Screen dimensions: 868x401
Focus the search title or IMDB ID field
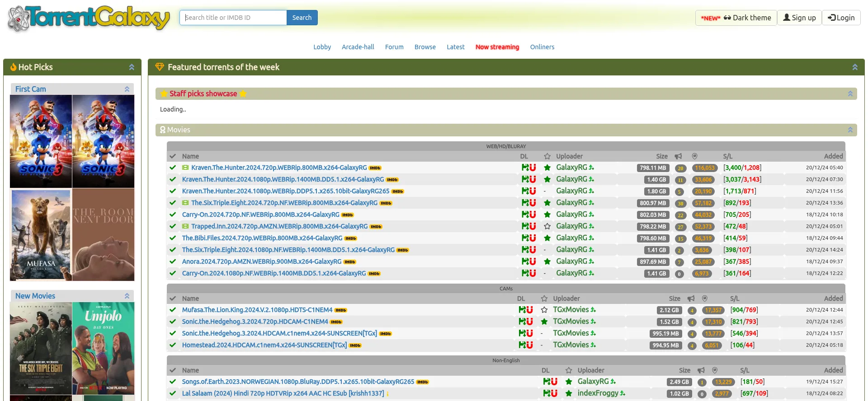[233, 18]
